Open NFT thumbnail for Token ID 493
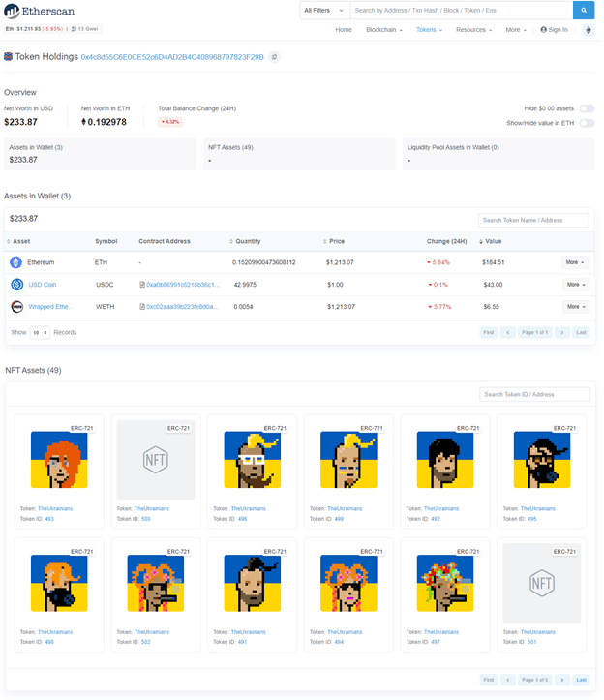The width and height of the screenshot is (604, 700). (x=59, y=462)
